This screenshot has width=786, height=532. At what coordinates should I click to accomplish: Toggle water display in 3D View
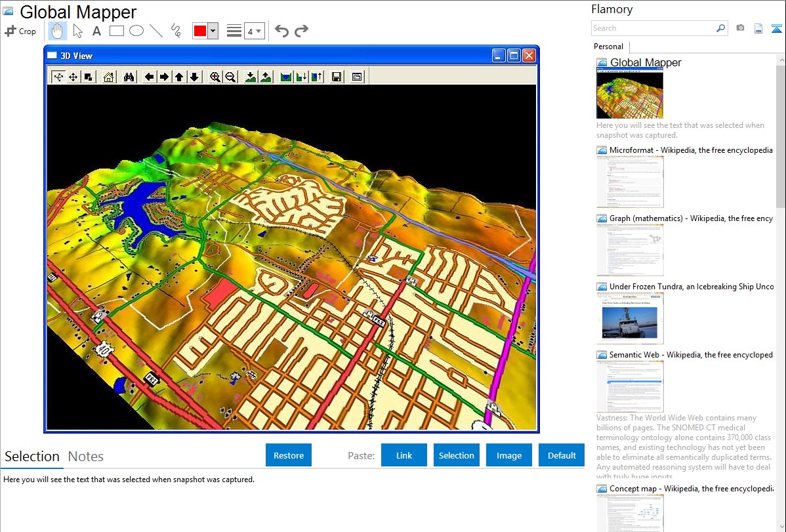(x=285, y=77)
